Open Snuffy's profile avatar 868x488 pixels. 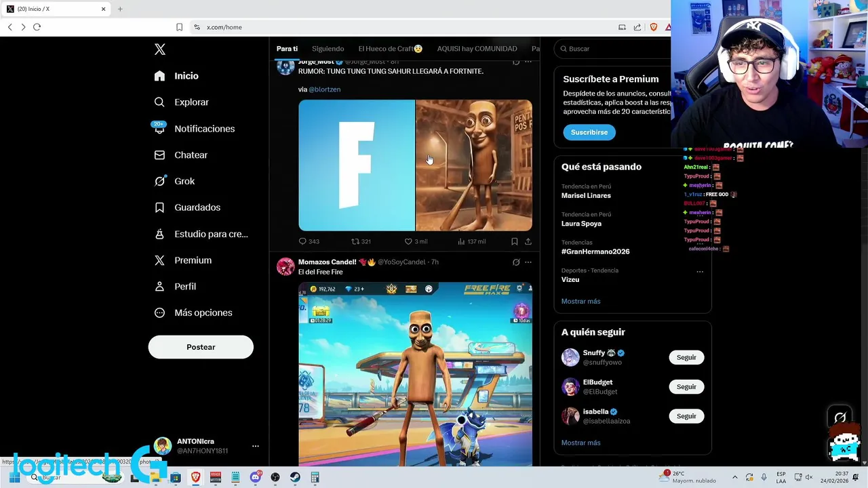570,357
